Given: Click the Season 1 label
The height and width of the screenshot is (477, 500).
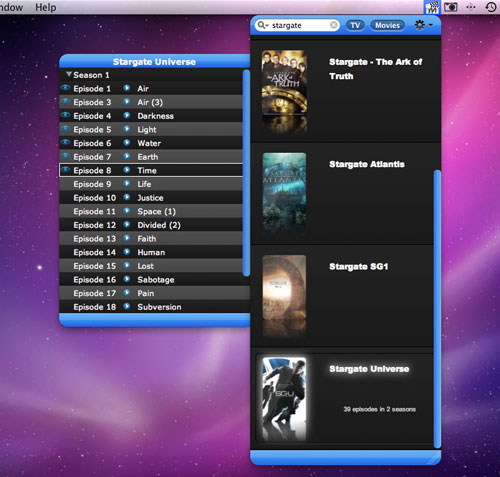Looking at the screenshot, I should click(91, 75).
